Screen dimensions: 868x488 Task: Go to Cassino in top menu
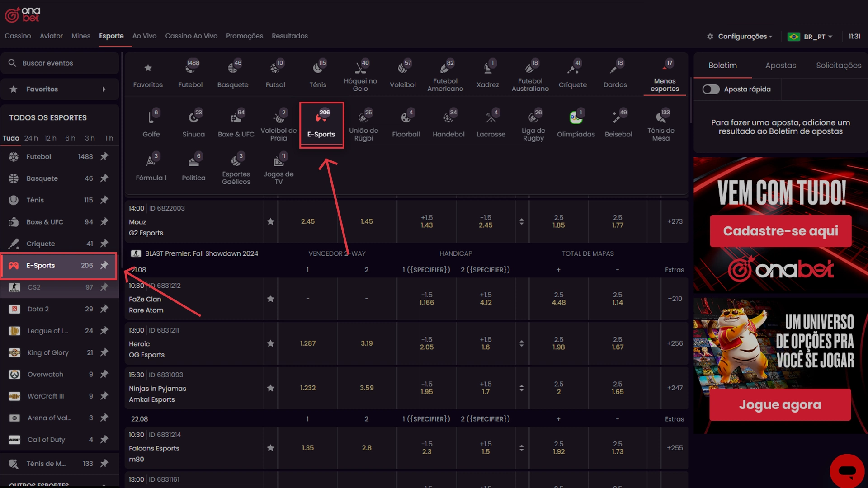pos(18,36)
